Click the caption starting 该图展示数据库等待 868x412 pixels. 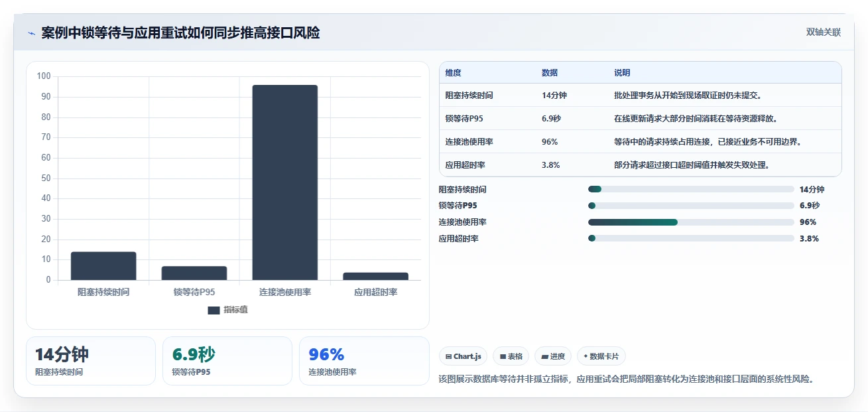coord(626,379)
